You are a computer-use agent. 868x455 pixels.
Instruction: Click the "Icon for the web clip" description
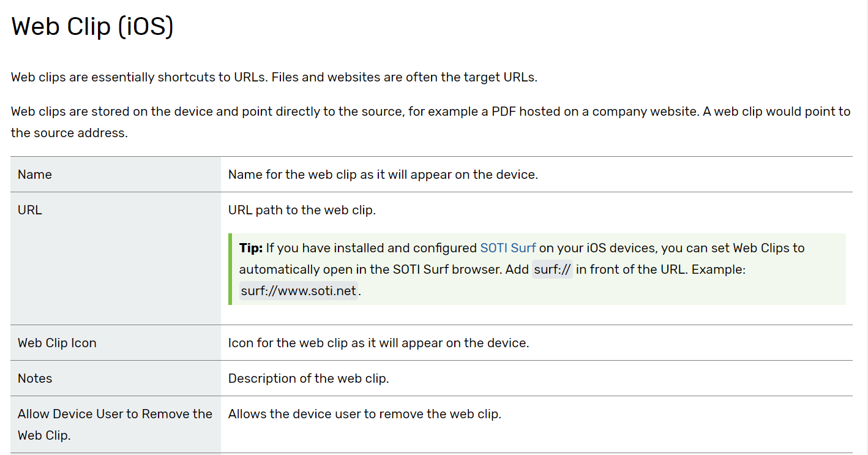(x=378, y=343)
